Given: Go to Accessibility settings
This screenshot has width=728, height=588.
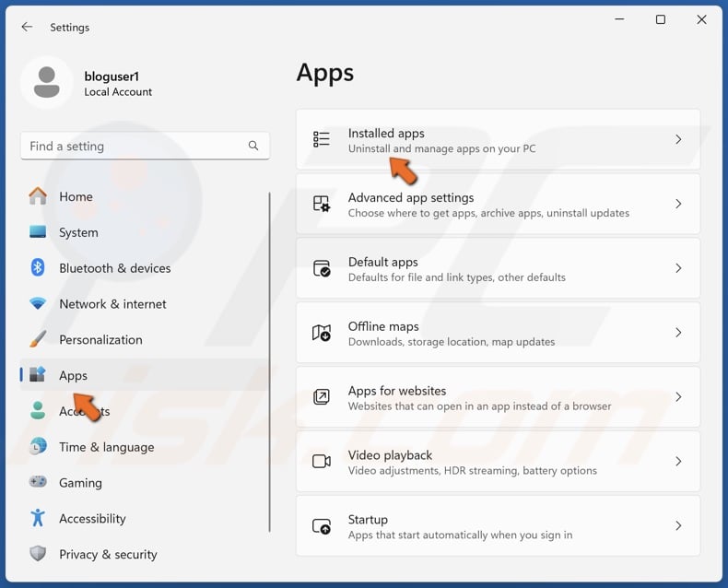Looking at the screenshot, I should click(x=144, y=518).
